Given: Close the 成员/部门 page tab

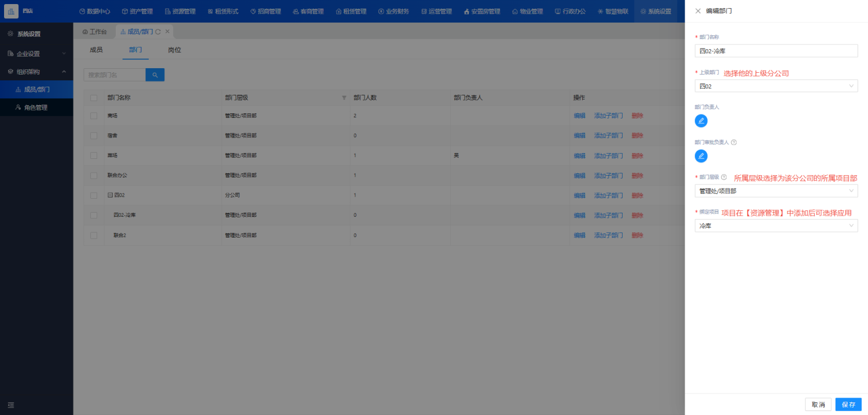Looking at the screenshot, I should tap(167, 31).
